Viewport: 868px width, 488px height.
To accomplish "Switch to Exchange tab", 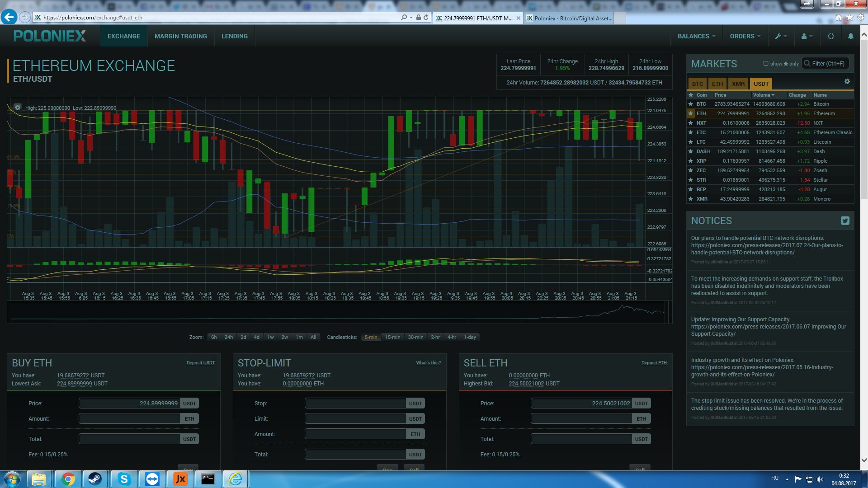I will point(124,36).
